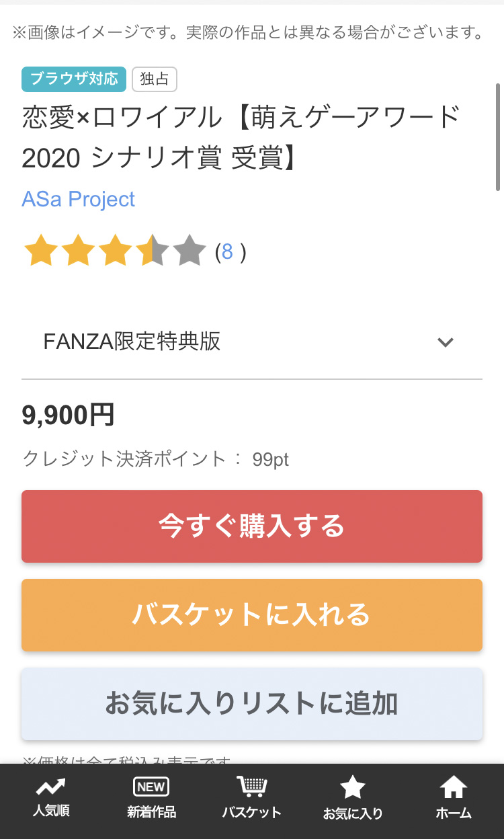The width and height of the screenshot is (504, 839).
Task: Go to ホーム via the house icon
Action: (454, 787)
